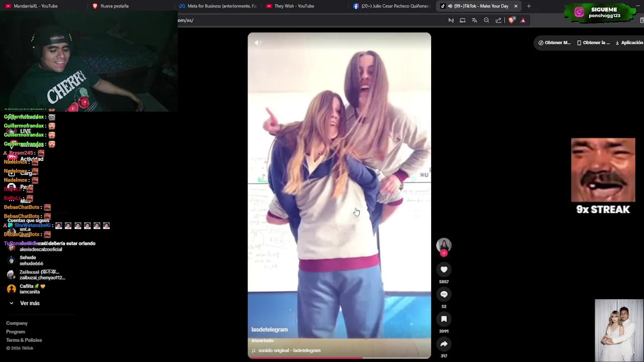Click Obtener la ... phone app button
This screenshot has width=644, height=362.
[x=594, y=43]
